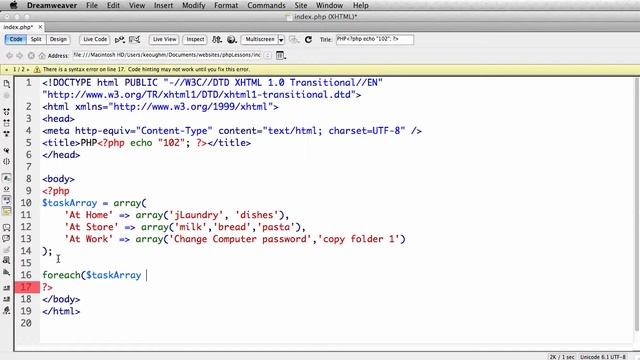Open Recent Snippets icon in coding toolbar
Screen dimensions: 640x360
[7, 260]
